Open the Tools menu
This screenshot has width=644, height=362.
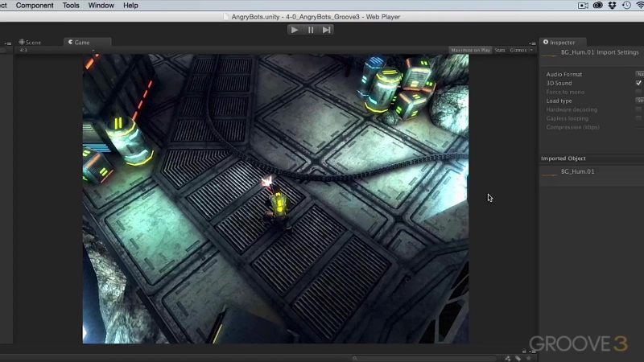[x=71, y=6]
